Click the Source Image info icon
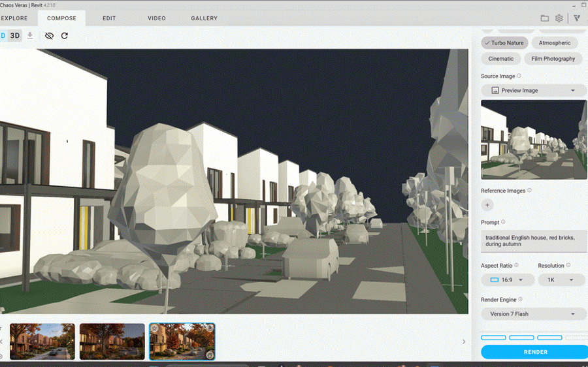Image resolution: width=588 pixels, height=367 pixels. 519,76
